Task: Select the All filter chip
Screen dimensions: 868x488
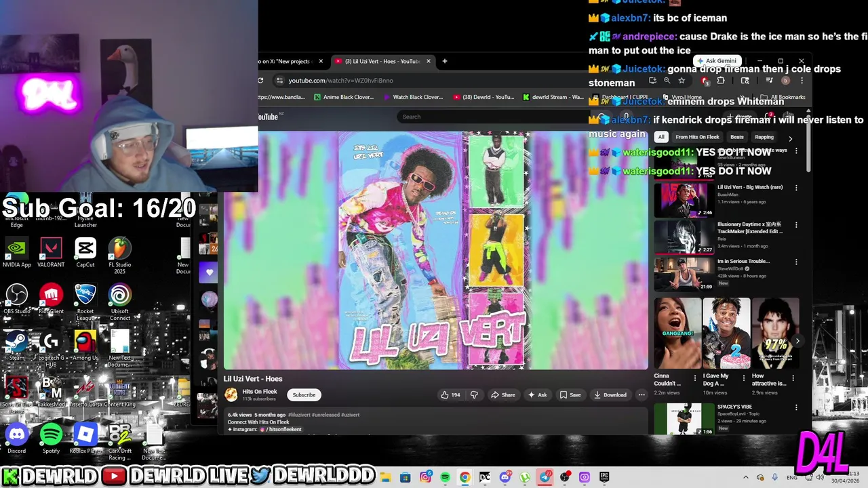Action: [x=661, y=137]
